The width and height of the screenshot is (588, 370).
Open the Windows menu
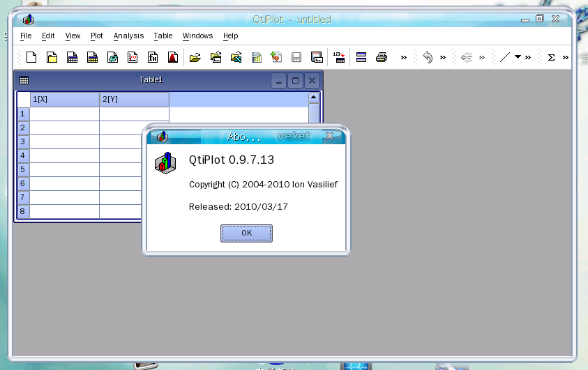click(197, 36)
